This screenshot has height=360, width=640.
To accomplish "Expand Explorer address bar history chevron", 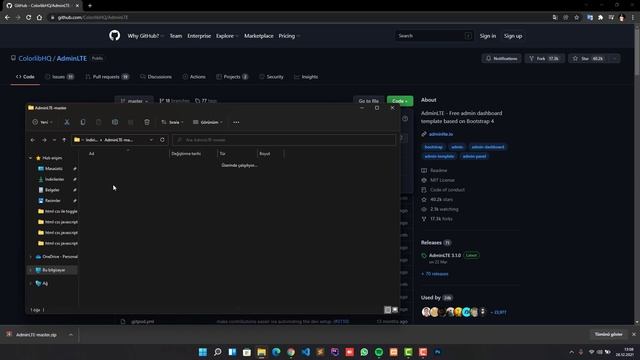I will [x=151, y=140].
